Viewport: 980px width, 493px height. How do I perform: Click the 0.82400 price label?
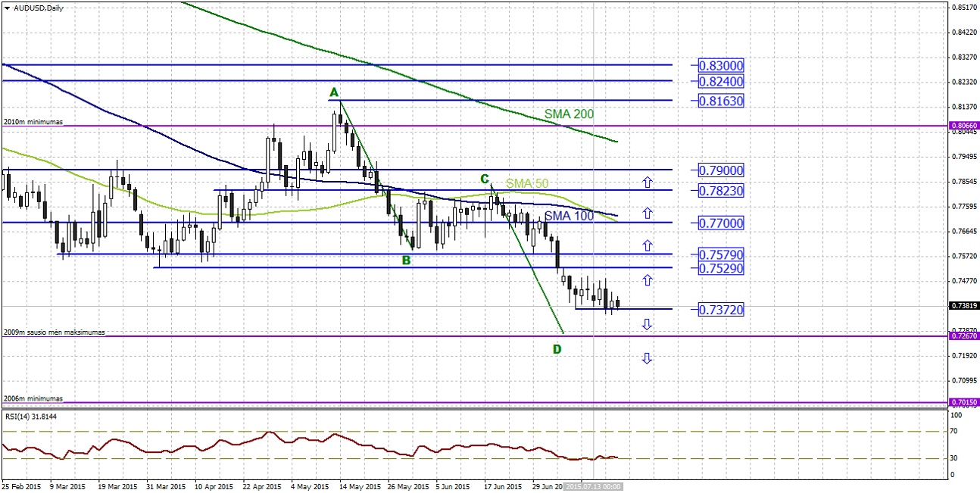720,81
